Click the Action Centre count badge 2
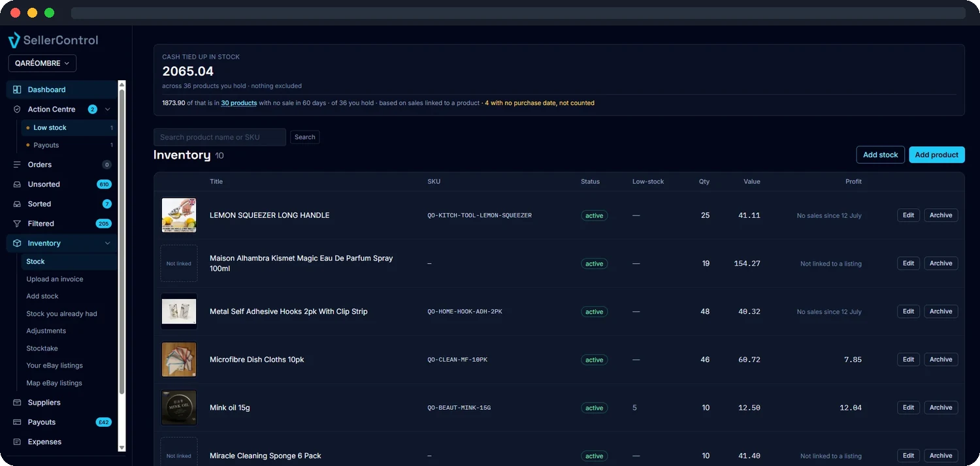This screenshot has height=466, width=980. 93,109
